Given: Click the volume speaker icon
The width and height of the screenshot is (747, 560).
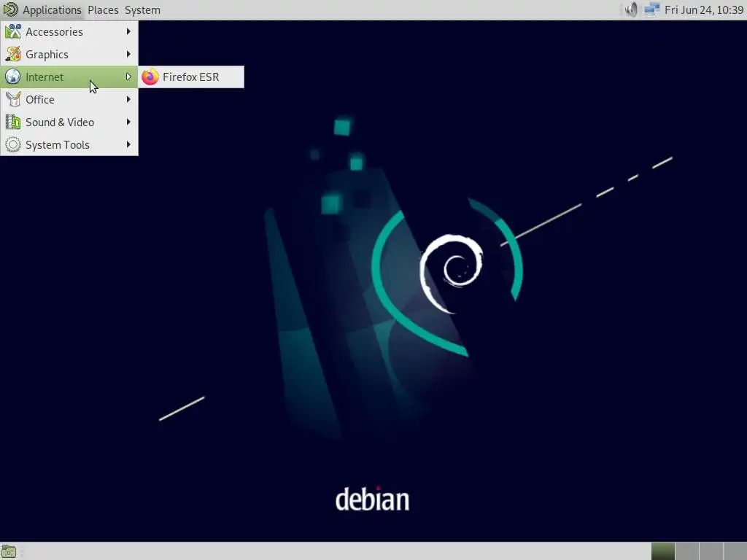Looking at the screenshot, I should coord(631,9).
